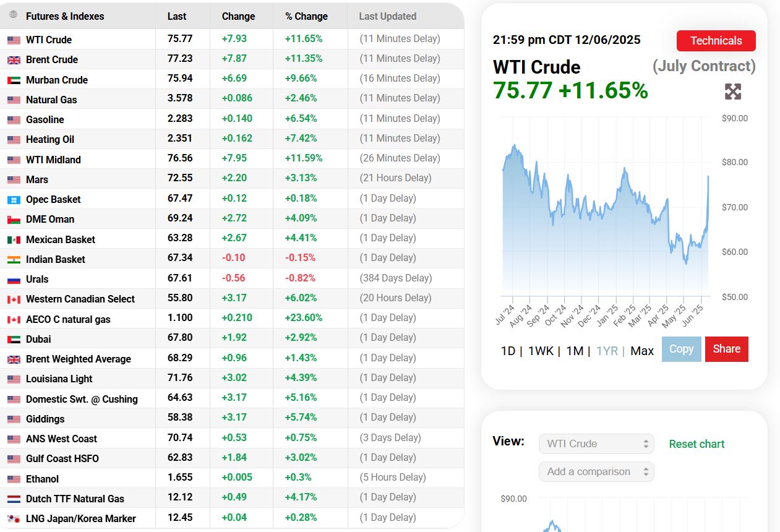Click the 77.23 Brent Crude last price
Viewport: 780px width, 532px height.
coord(180,58)
